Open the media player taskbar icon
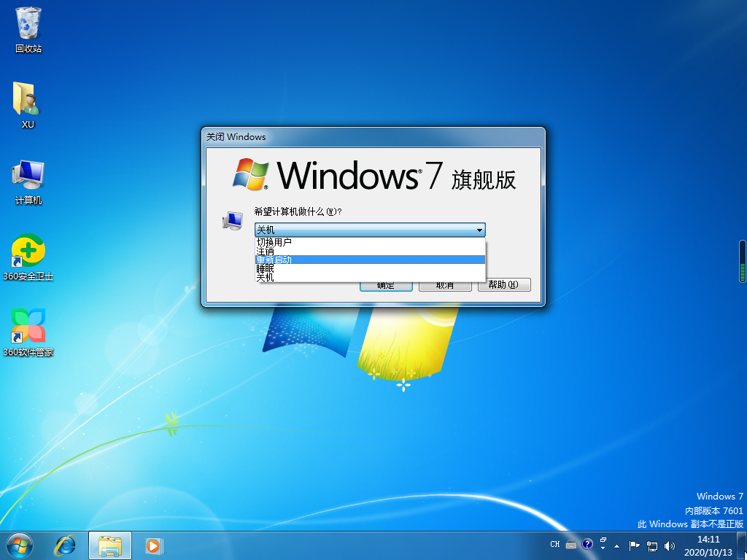747x560 pixels. pos(153,545)
